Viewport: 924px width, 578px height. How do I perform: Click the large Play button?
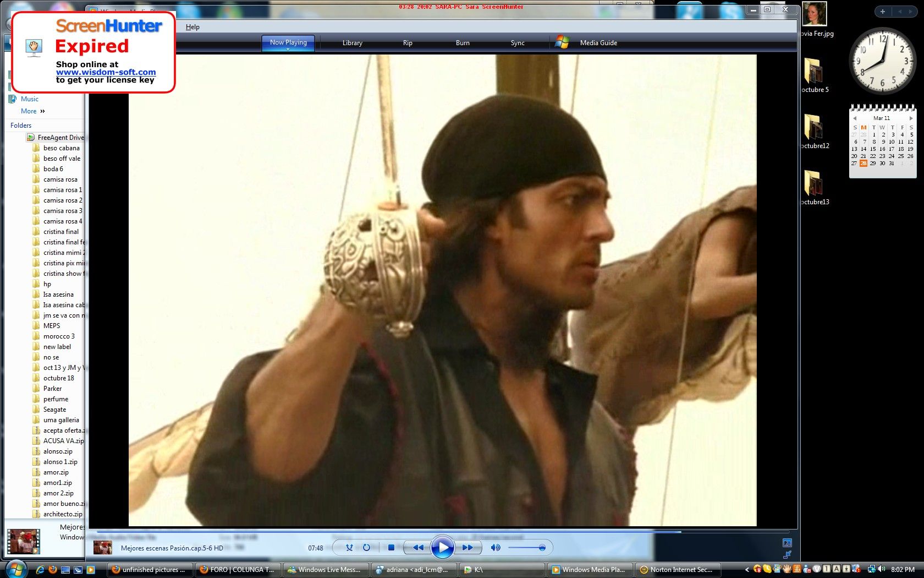pos(443,548)
